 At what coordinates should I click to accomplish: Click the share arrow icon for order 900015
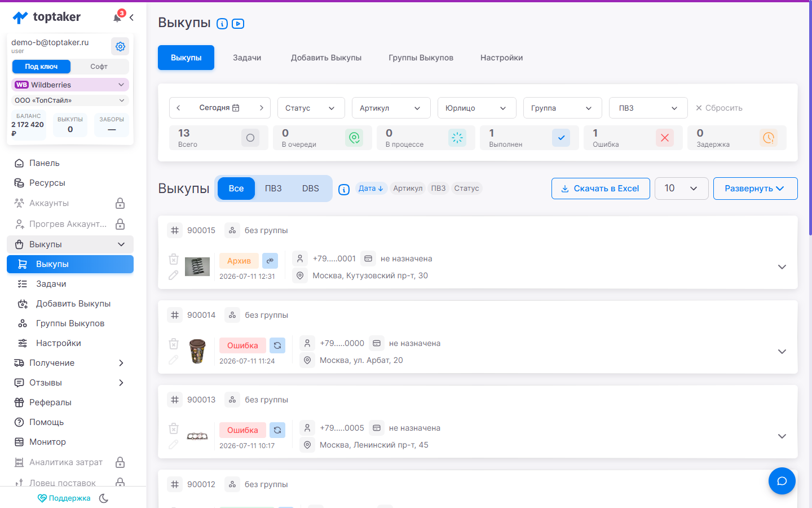click(x=270, y=261)
